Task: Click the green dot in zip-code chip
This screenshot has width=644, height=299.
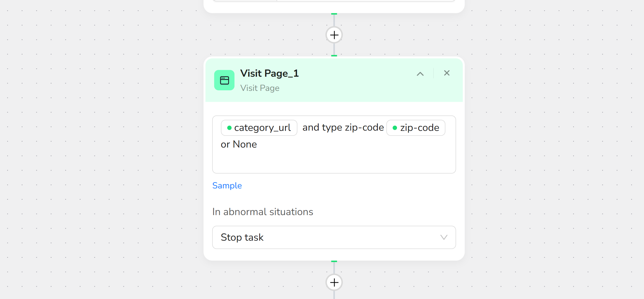Action: click(395, 128)
